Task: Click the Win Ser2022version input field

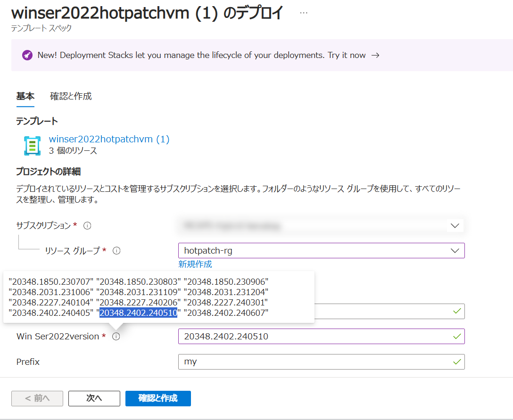Action: tap(321, 336)
